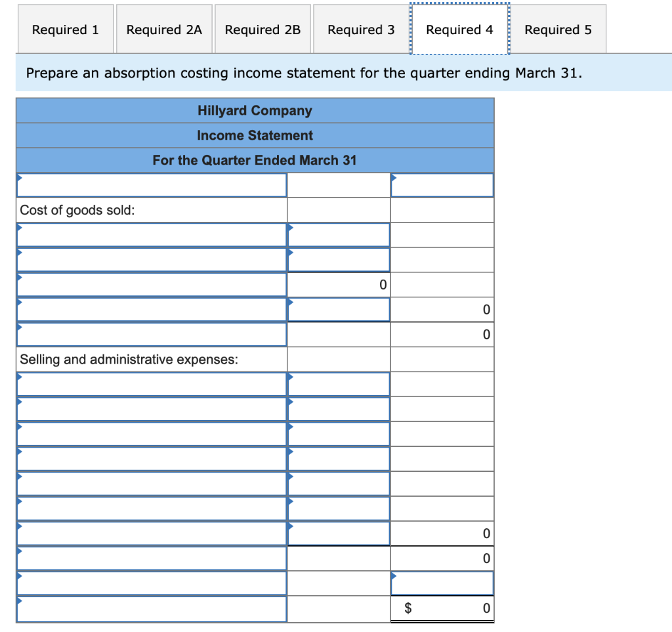Click the top-right amount field in the first row
The width and height of the screenshot is (672, 632).
(x=442, y=184)
